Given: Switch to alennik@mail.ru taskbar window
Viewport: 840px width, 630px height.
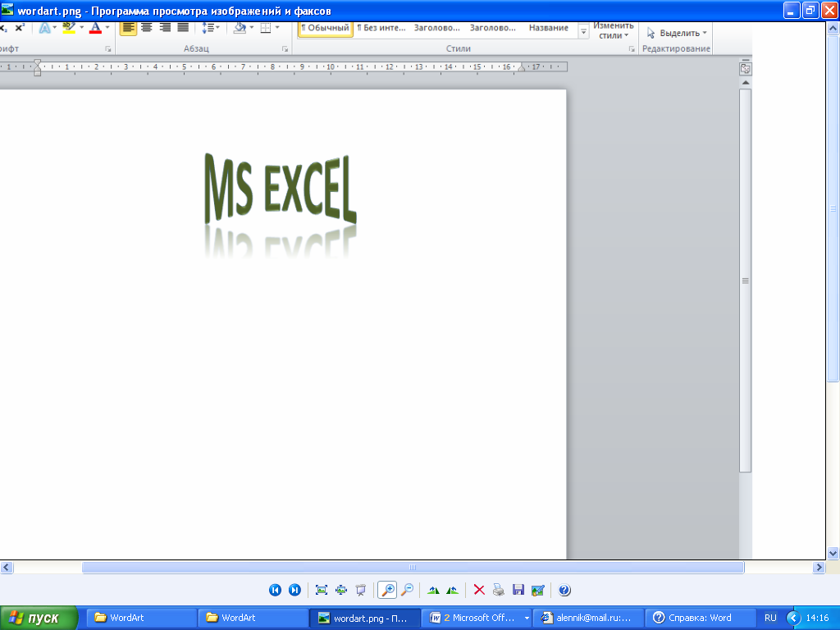Looking at the screenshot, I should click(587, 619).
